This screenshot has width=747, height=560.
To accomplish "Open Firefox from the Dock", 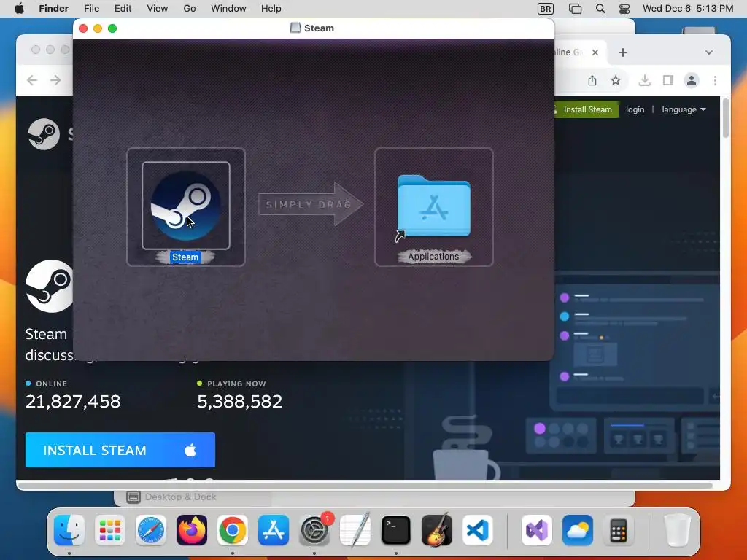I will pyautogui.click(x=192, y=530).
